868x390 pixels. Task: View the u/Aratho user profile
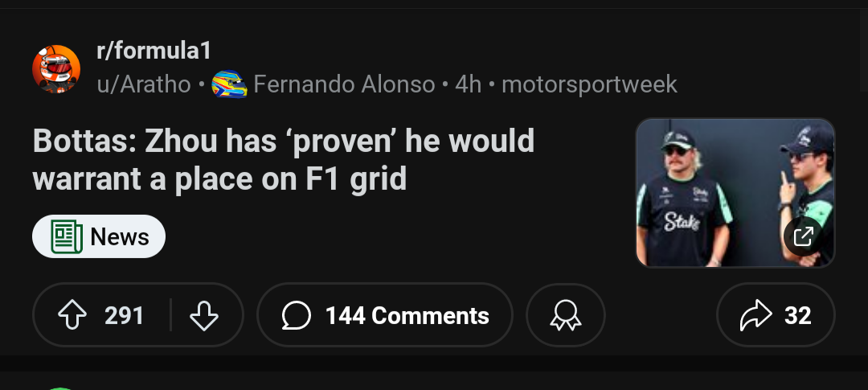(x=144, y=84)
